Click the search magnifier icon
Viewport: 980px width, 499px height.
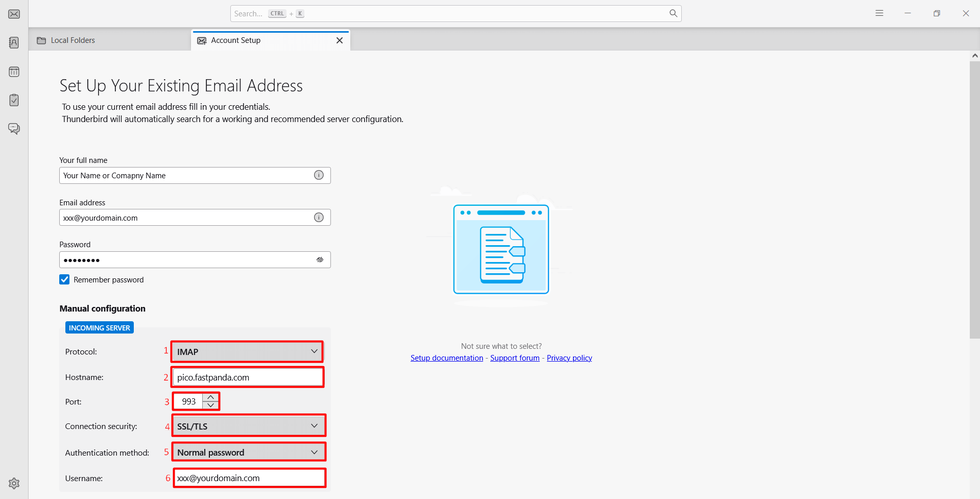click(x=673, y=13)
